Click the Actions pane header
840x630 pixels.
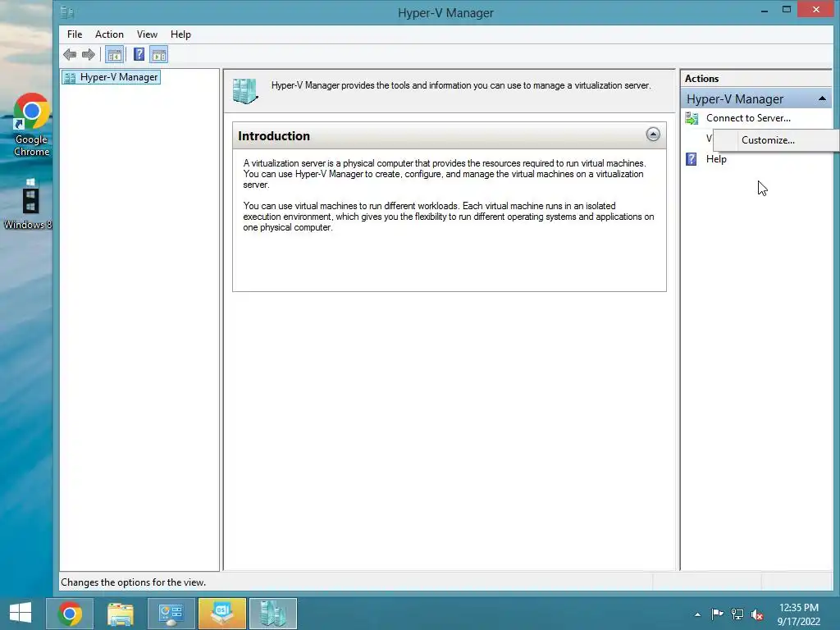701,78
